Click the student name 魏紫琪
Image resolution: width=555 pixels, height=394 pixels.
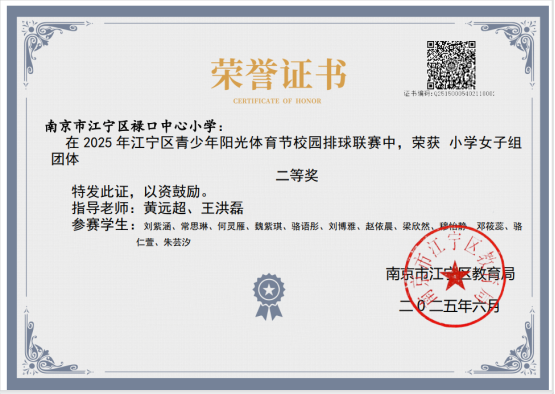pyautogui.click(x=268, y=226)
